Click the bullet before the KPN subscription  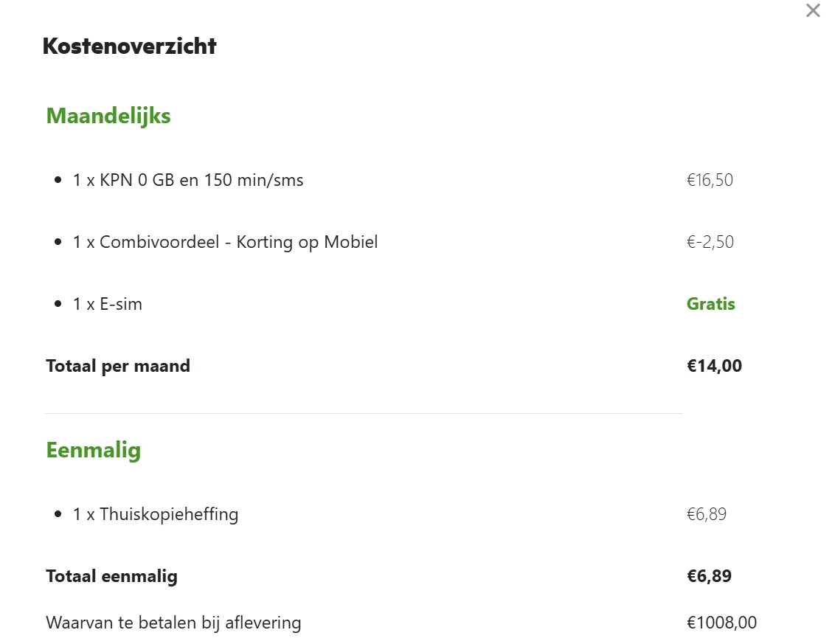(x=58, y=180)
